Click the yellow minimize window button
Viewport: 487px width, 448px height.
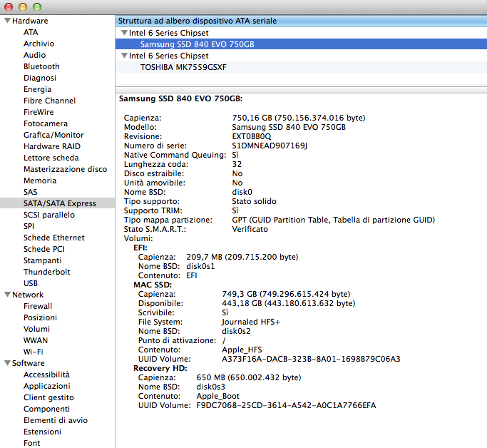tap(23, 7)
